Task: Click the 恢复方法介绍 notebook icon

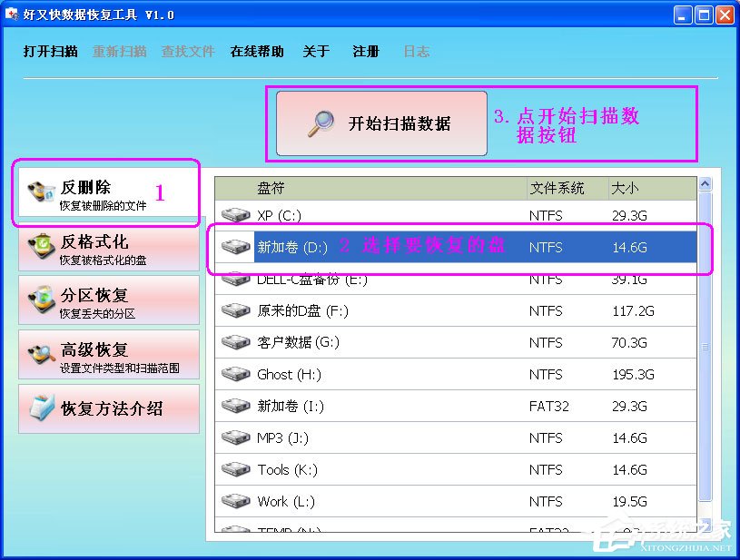Action: (x=42, y=408)
